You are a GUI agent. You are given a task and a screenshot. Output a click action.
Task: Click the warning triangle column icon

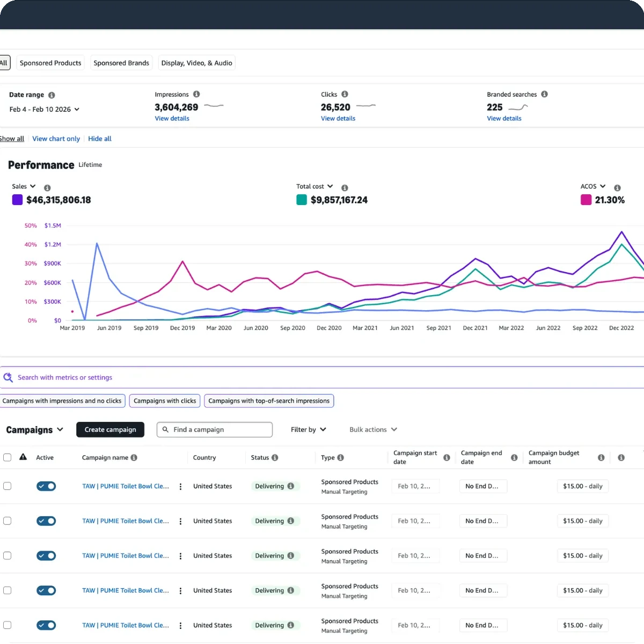pyautogui.click(x=23, y=457)
